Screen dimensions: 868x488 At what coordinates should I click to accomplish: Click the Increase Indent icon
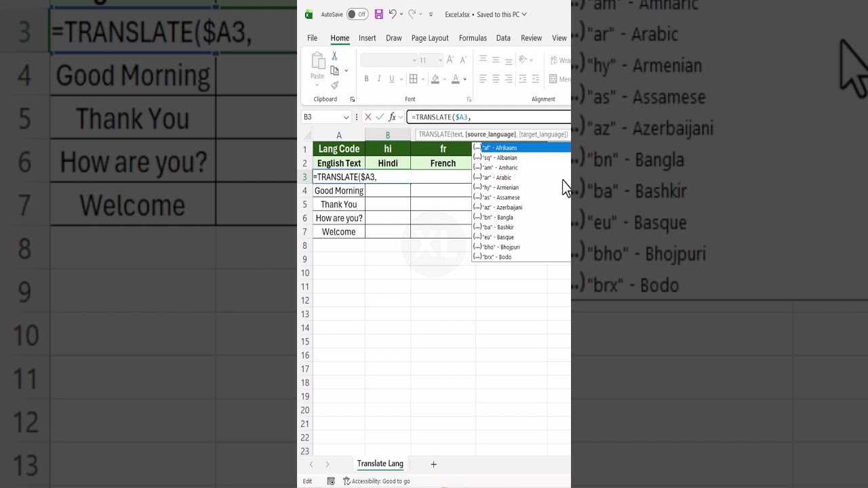coord(536,79)
